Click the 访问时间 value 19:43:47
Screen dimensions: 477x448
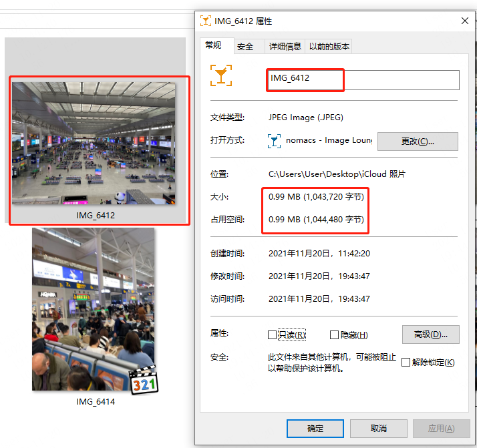[354, 299]
